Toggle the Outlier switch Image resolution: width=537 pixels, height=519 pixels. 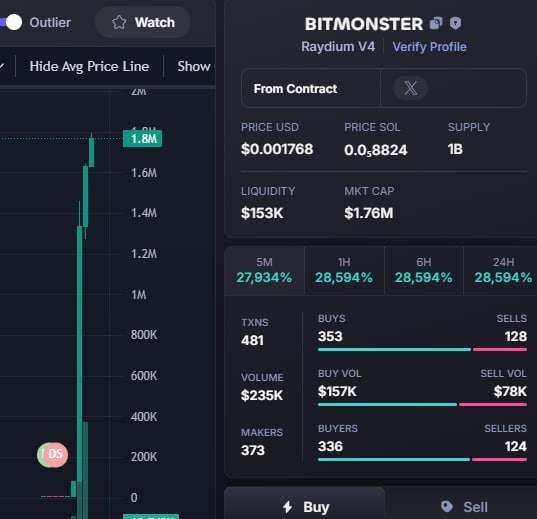(10, 23)
